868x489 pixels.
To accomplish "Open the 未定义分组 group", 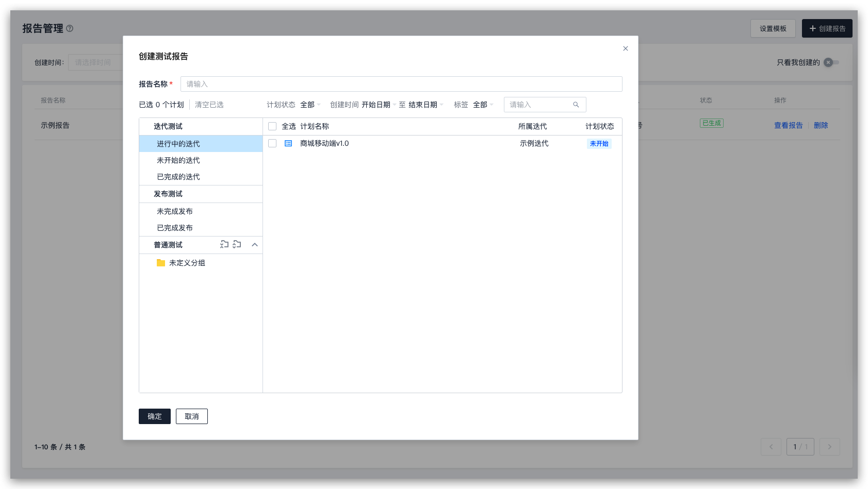I will [201, 263].
